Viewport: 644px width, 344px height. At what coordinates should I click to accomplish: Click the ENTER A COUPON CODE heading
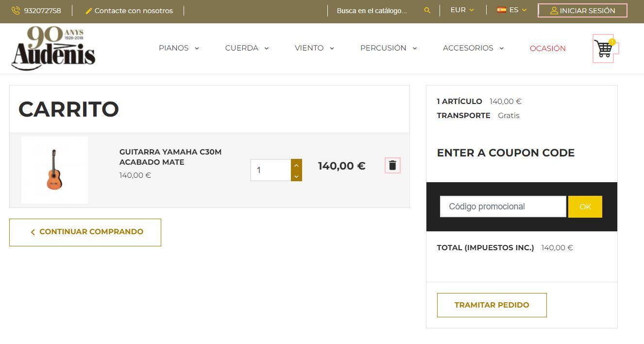coord(506,153)
